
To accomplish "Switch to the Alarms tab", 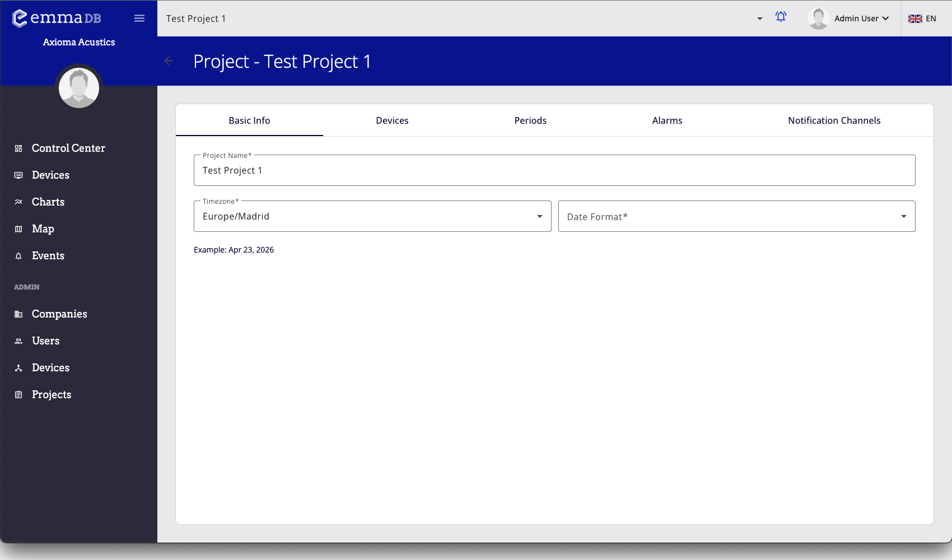I will (x=666, y=120).
